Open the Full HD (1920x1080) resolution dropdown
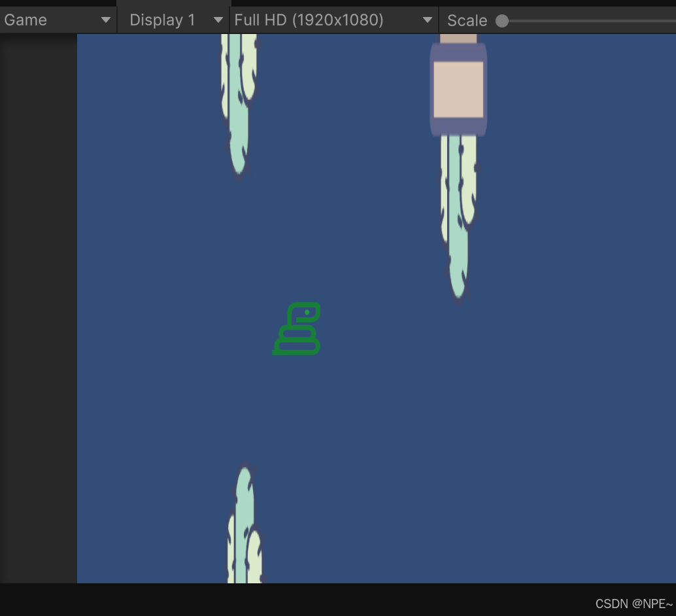Image resolution: width=676 pixels, height=616 pixels. [333, 20]
